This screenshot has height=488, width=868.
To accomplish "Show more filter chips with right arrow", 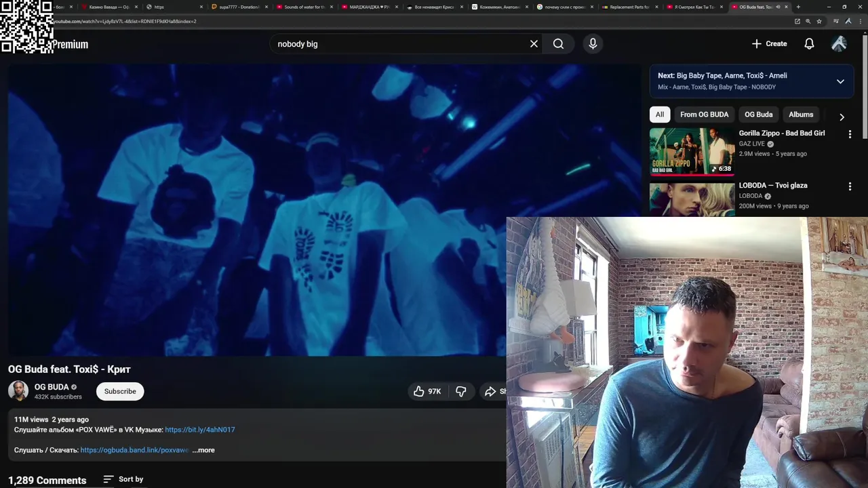I will (x=842, y=117).
